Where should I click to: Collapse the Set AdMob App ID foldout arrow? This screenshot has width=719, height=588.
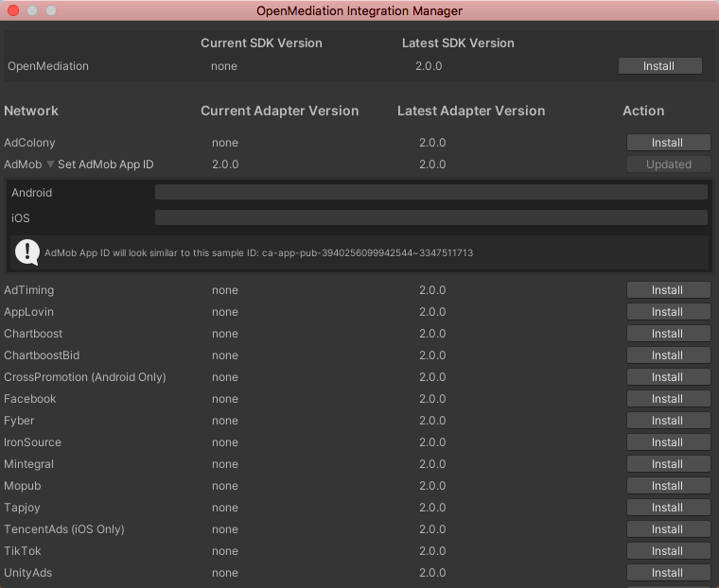click(50, 164)
